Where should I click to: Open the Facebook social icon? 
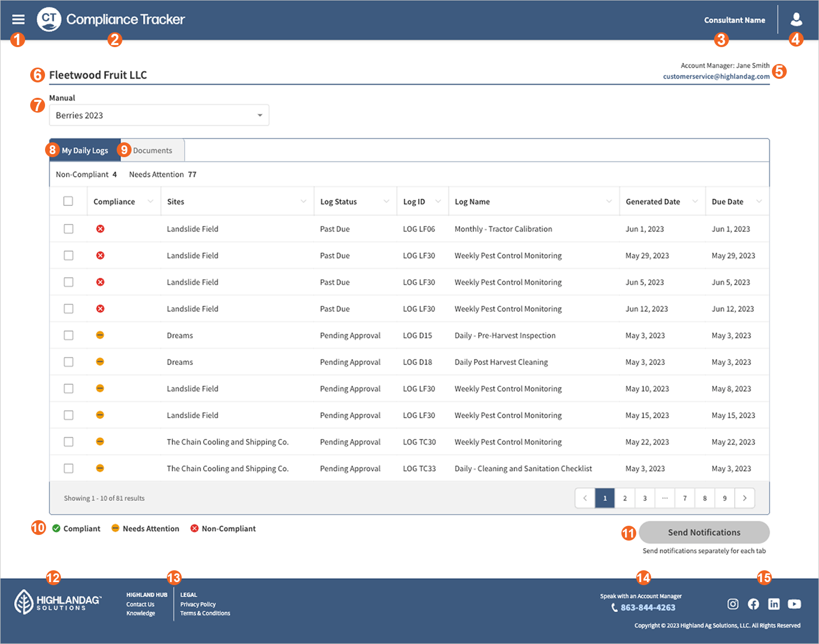pyautogui.click(x=753, y=604)
